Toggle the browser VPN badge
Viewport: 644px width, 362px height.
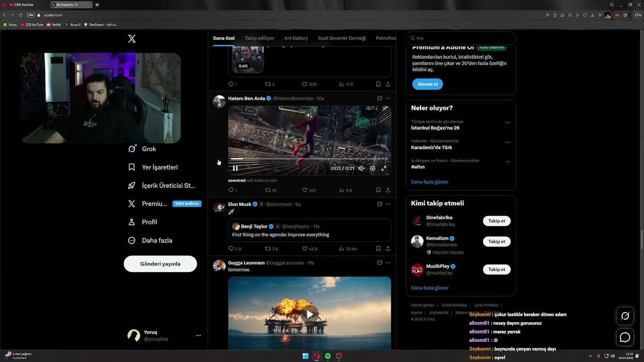[x=31, y=15]
